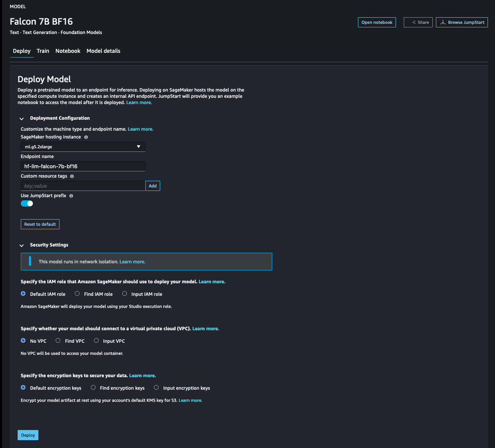Switch to the Deploy tab
Viewport: 495px width, 448px height.
point(22,51)
